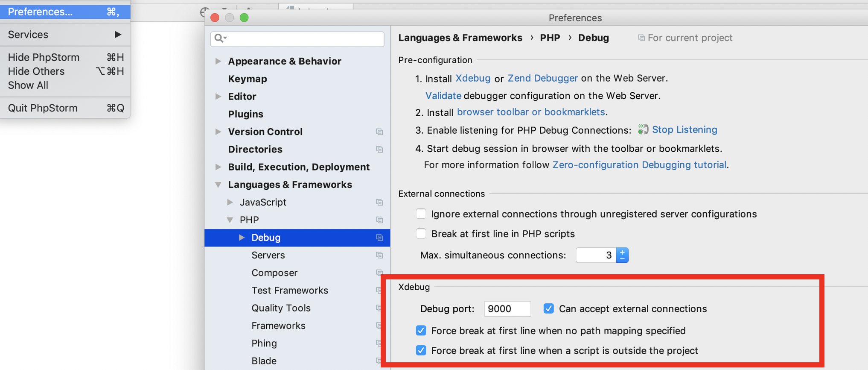
Task: Select Blade under PHP
Action: (x=264, y=361)
